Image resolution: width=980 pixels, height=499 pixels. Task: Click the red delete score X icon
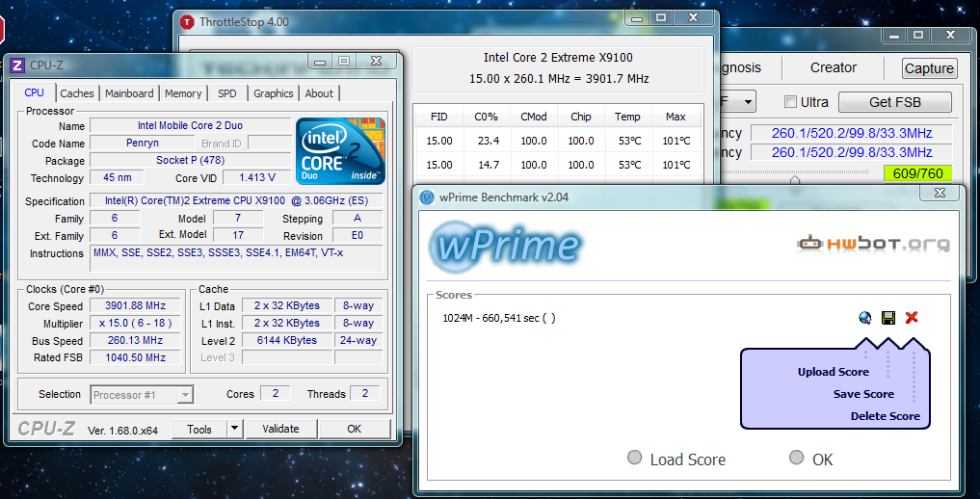click(x=912, y=318)
